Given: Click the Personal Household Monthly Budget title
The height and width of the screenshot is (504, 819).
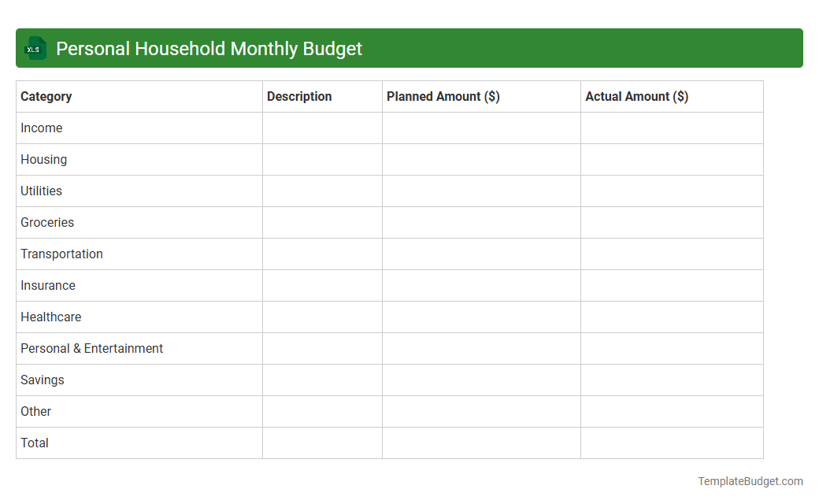Looking at the screenshot, I should coord(209,48).
